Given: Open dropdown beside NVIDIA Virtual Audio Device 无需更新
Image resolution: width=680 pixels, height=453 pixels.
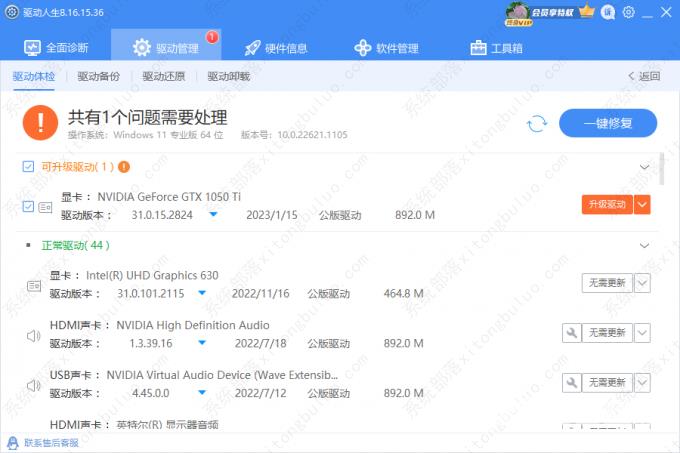Looking at the screenshot, I should [642, 383].
